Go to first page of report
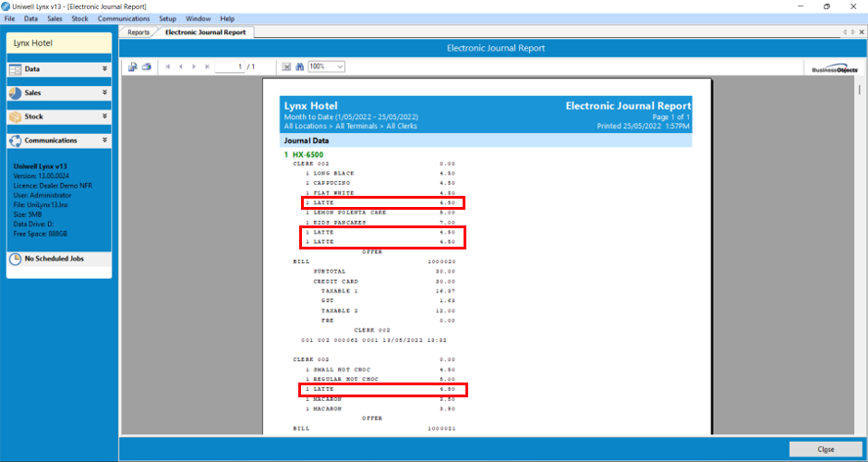The image size is (868, 462). pyautogui.click(x=168, y=67)
